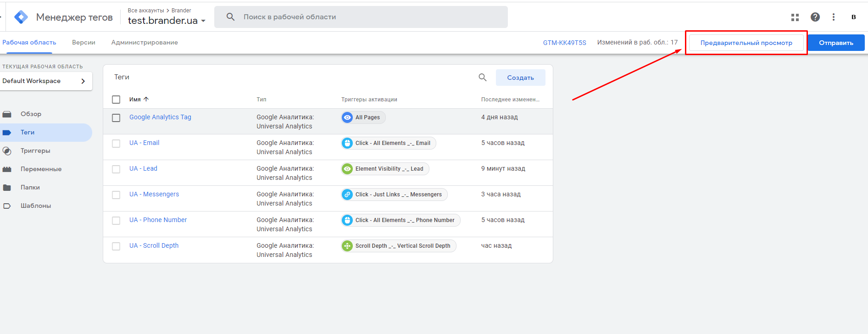868x334 pixels.
Task: Select the UA - Lead row checkbox
Action: pos(116,169)
